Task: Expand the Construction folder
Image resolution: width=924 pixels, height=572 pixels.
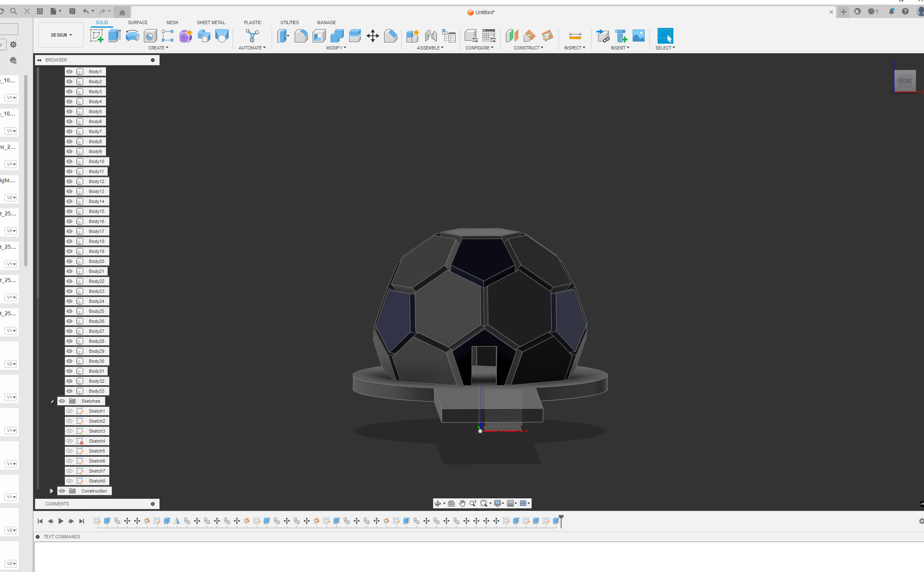Action: pos(52,491)
